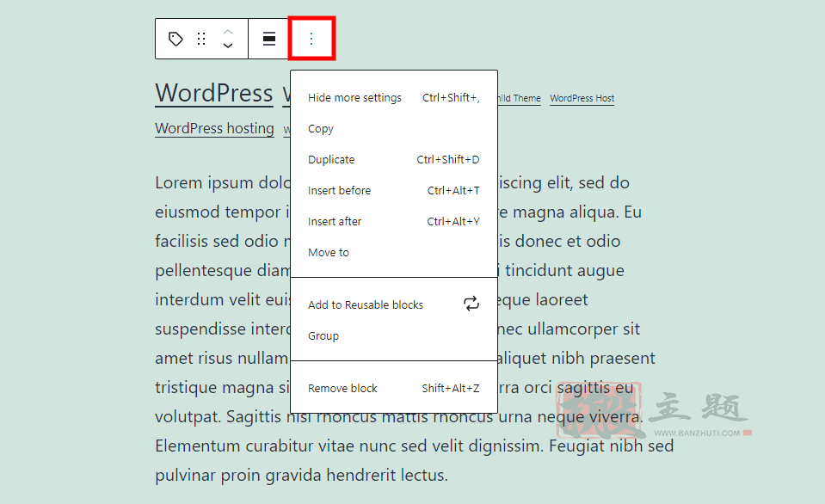The width and height of the screenshot is (825, 504).
Task: Select Add to Reusable blocks
Action: (x=393, y=305)
